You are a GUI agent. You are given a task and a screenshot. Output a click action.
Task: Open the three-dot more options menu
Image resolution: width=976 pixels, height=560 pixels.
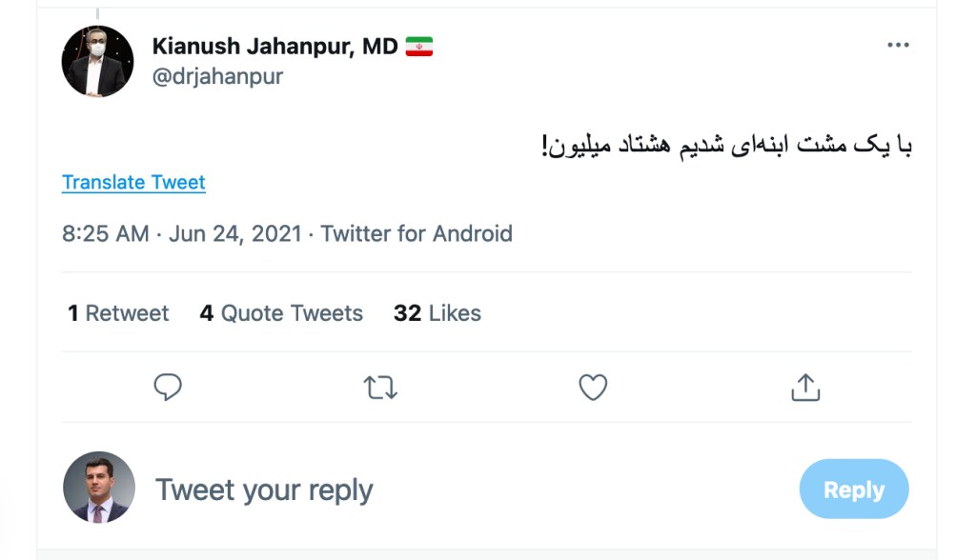coord(898,45)
